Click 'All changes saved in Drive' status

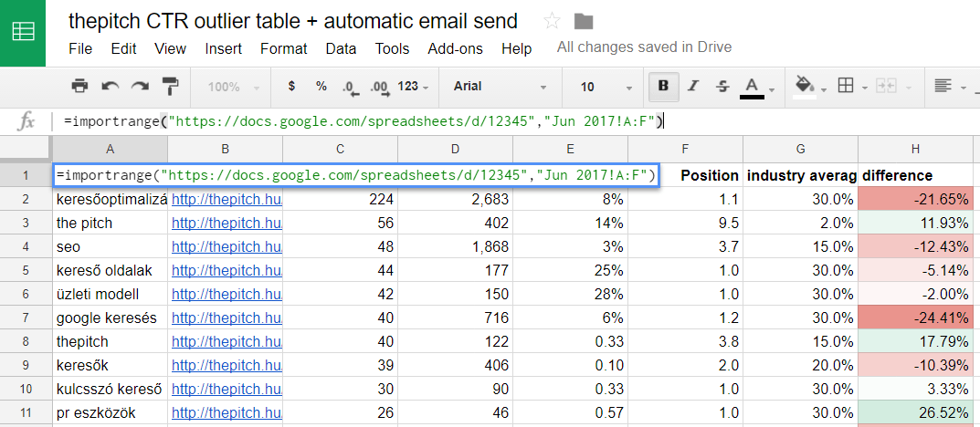[x=645, y=47]
